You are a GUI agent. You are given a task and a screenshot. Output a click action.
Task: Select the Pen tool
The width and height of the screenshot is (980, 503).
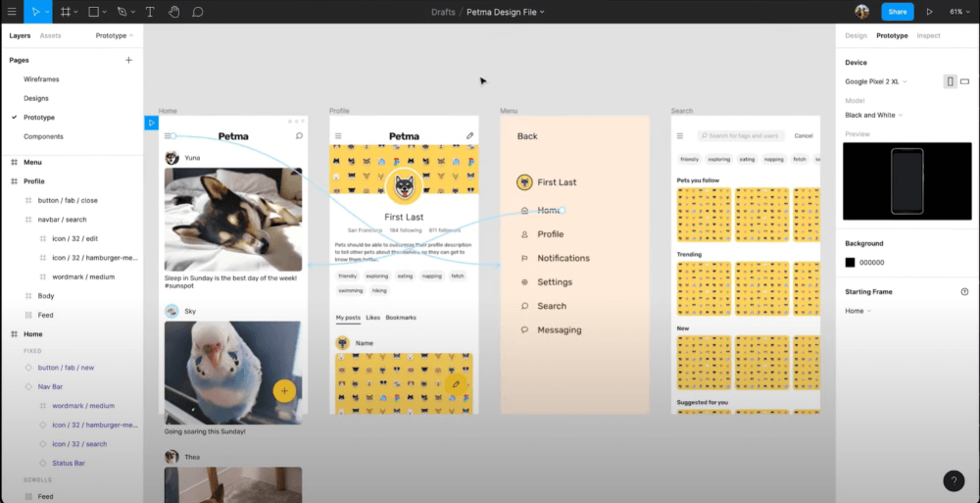pos(122,11)
